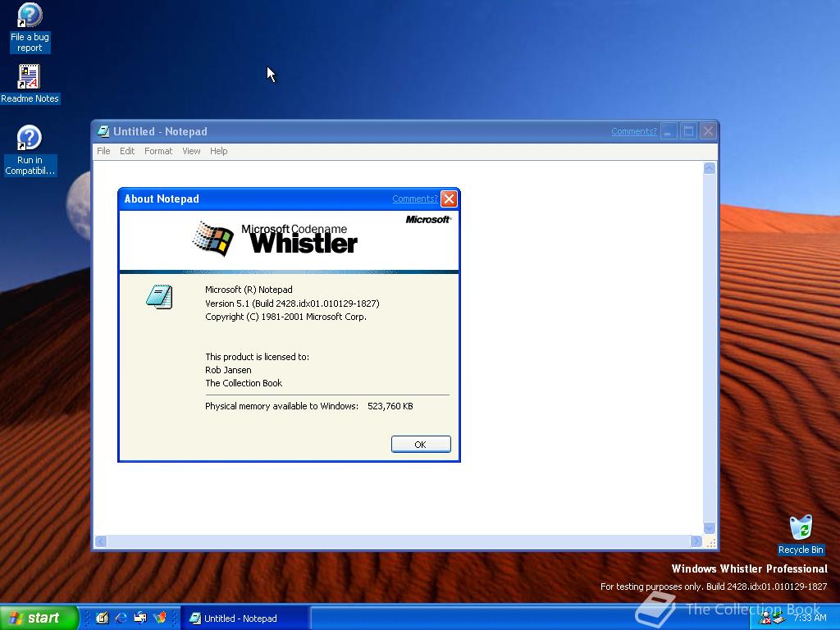
Task: Open the Start menu
Action: (x=39, y=618)
